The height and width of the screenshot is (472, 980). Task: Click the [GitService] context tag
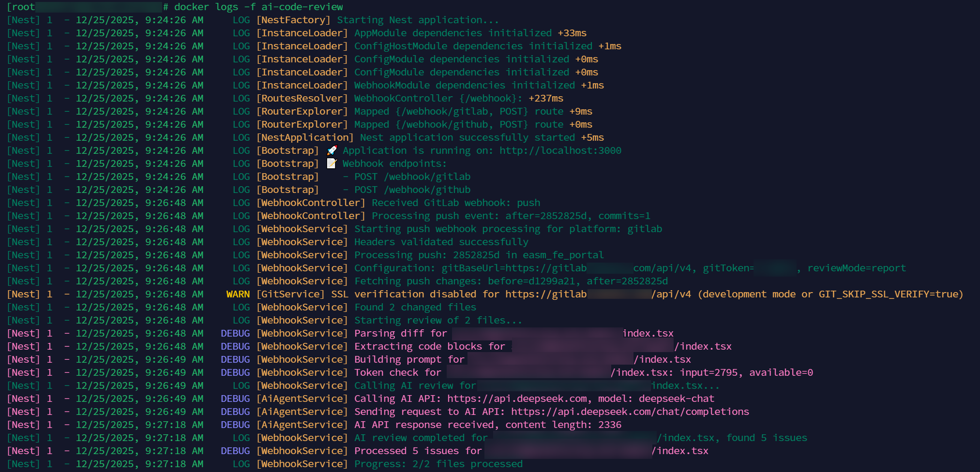pyautogui.click(x=290, y=294)
